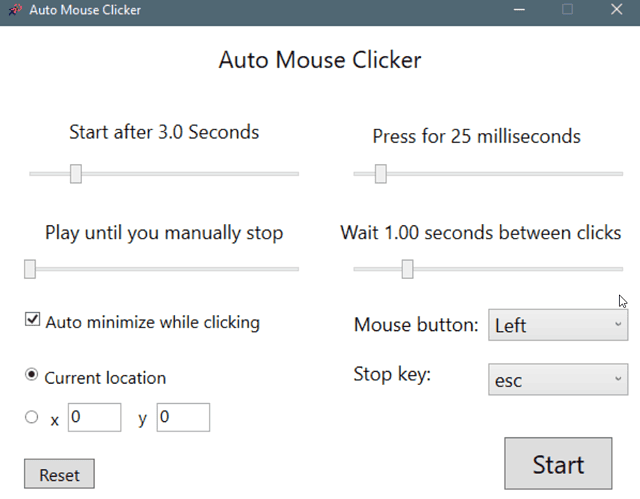
Task: Click the x coordinate input field
Action: [94, 417]
